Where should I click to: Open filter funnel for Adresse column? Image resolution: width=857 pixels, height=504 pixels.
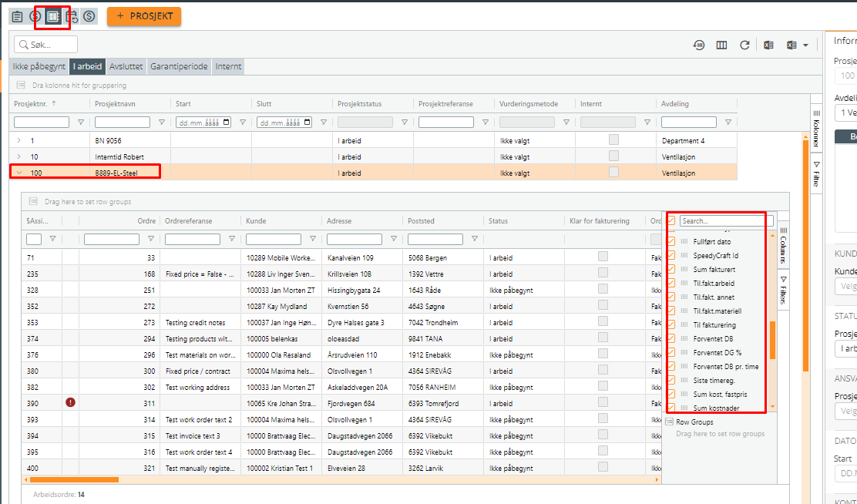tap(394, 239)
